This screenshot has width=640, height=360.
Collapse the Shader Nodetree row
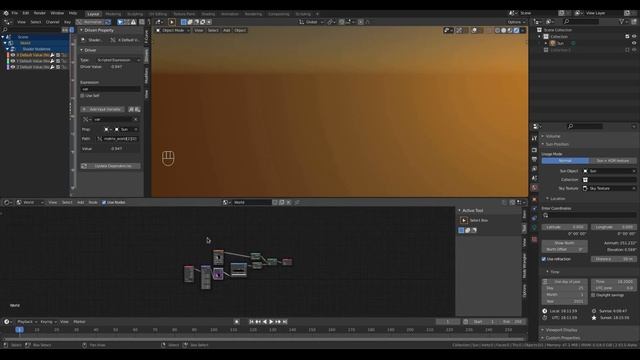pos(7,49)
